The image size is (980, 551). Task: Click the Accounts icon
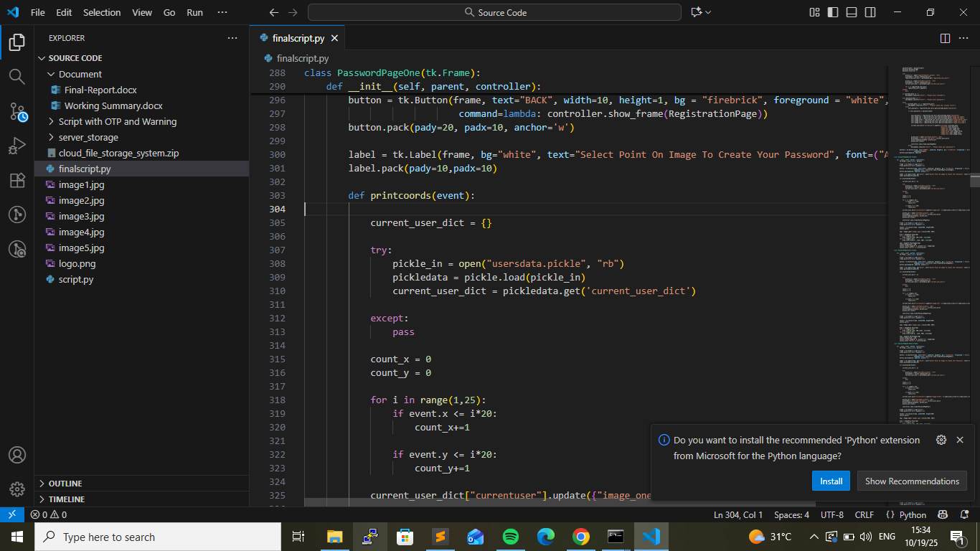(17, 455)
